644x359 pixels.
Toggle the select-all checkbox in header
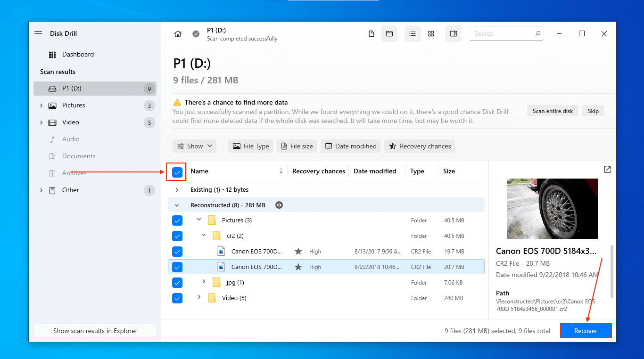tap(177, 172)
